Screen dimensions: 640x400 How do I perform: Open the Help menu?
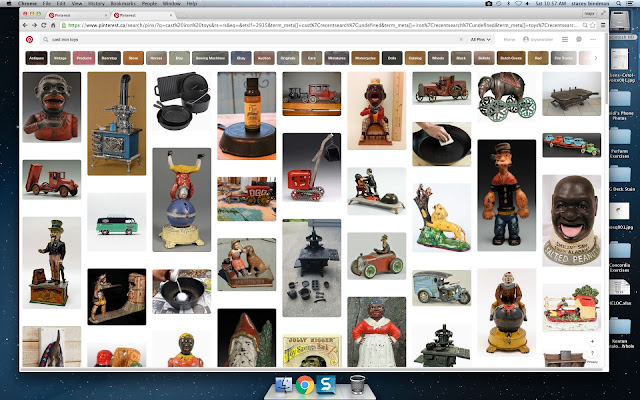click(x=192, y=3)
